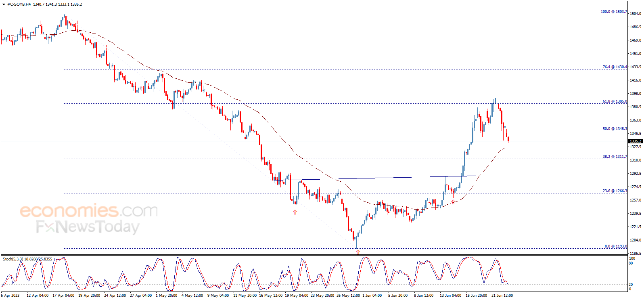Screen dimensions: 644x300
Task: Click the 1221.5 price axis value
Action: pos(636,227)
